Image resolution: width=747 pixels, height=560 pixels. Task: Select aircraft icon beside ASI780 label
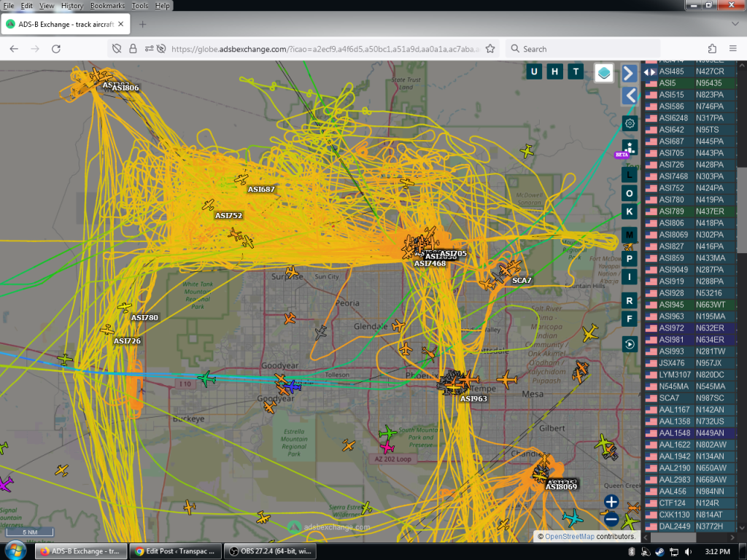pos(124,307)
